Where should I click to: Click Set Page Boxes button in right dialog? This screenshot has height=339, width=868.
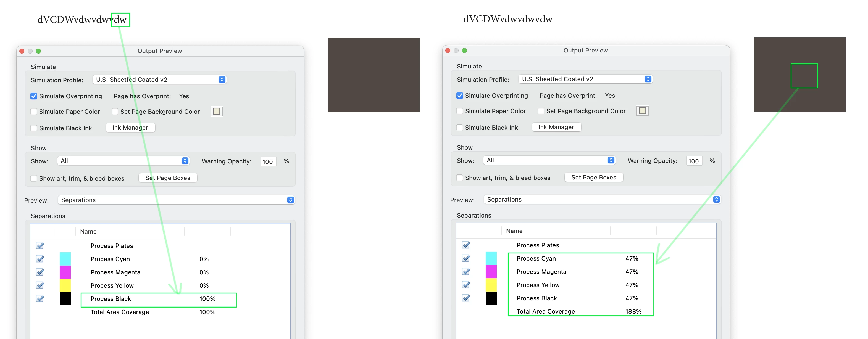[593, 177]
